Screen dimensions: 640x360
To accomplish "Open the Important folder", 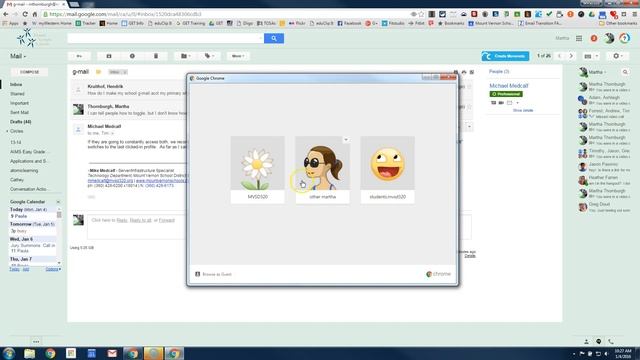I will click(19, 103).
